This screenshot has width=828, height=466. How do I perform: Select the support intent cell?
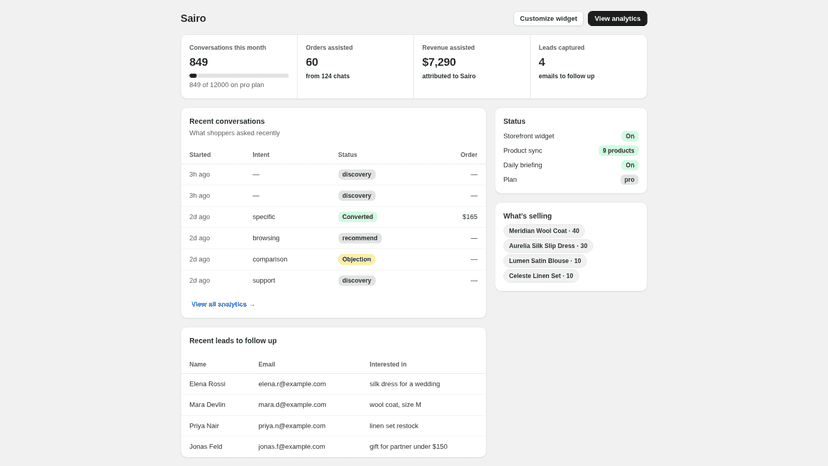(x=264, y=281)
